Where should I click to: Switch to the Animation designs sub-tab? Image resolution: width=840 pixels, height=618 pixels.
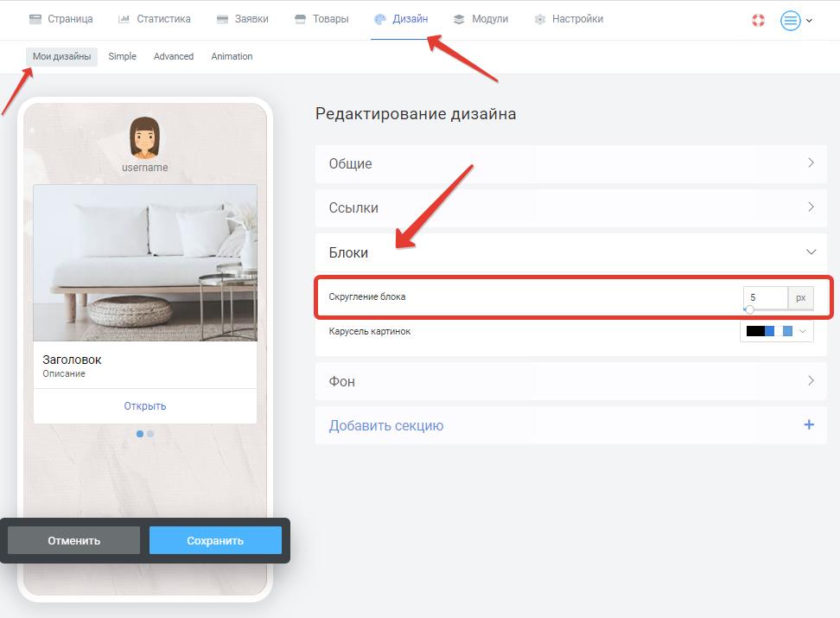coord(232,56)
